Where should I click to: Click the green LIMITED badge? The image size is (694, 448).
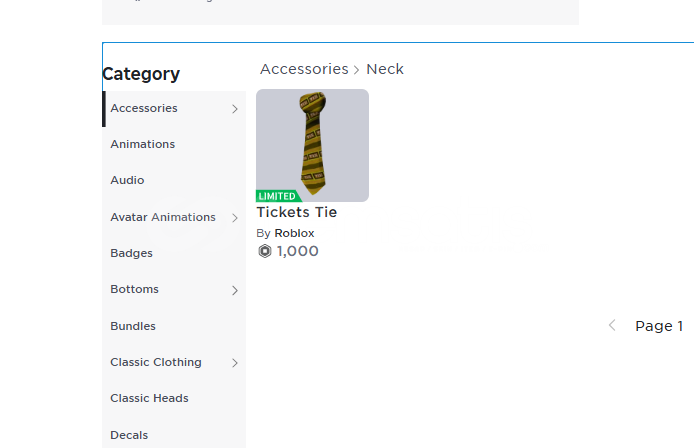(x=278, y=196)
